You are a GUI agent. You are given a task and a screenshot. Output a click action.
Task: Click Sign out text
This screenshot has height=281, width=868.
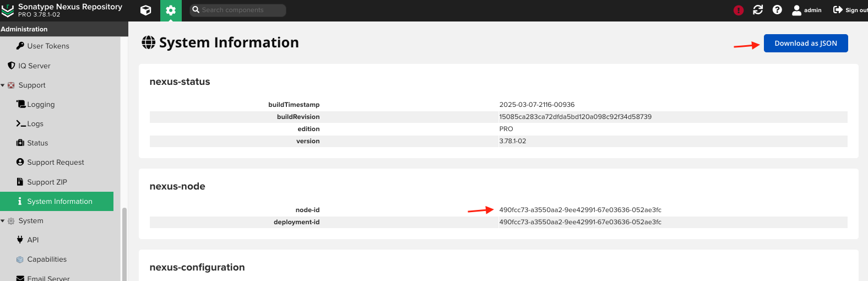[x=856, y=10]
